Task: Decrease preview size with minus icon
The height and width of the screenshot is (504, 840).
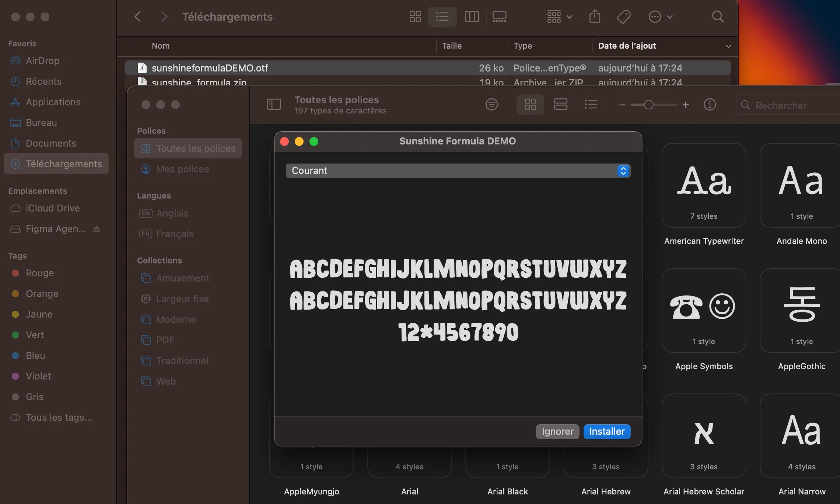Action: click(x=622, y=105)
